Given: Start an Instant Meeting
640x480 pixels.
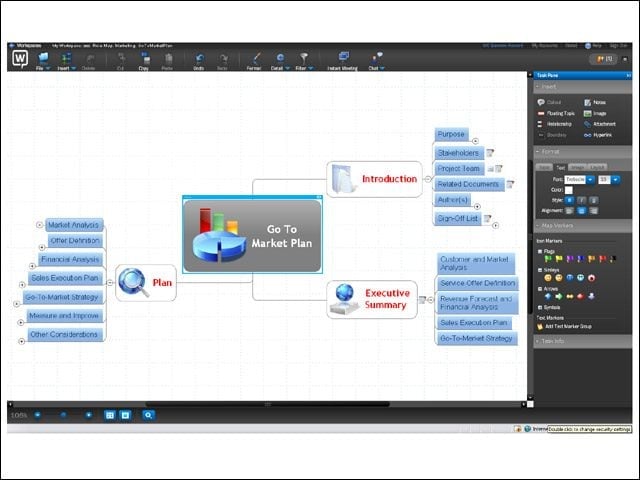Looking at the screenshot, I should tap(342, 60).
